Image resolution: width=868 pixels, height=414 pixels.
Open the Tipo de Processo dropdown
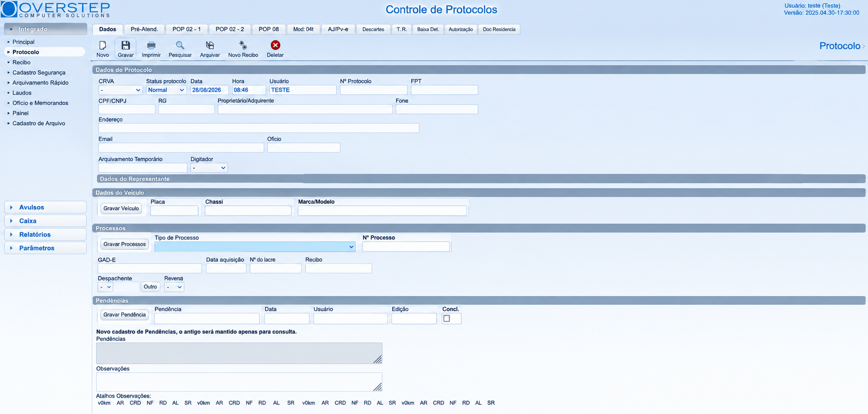pos(255,247)
